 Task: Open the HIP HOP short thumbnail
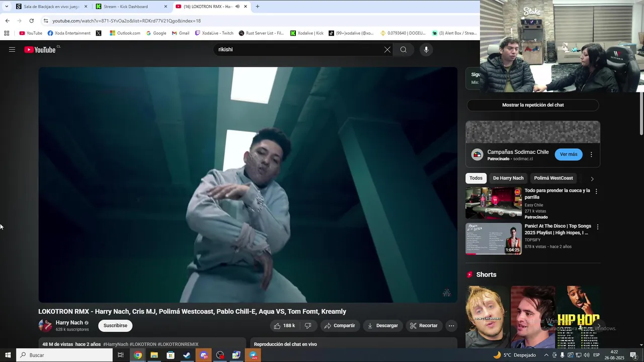(579, 317)
